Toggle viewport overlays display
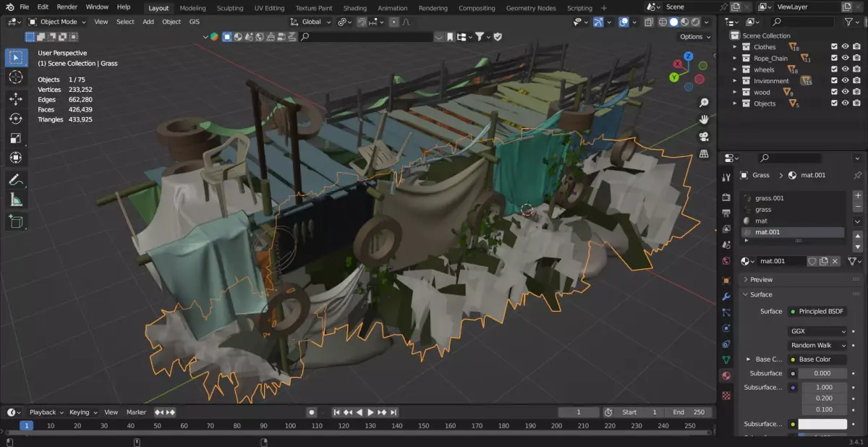The height and width of the screenshot is (447, 868). 624,22
